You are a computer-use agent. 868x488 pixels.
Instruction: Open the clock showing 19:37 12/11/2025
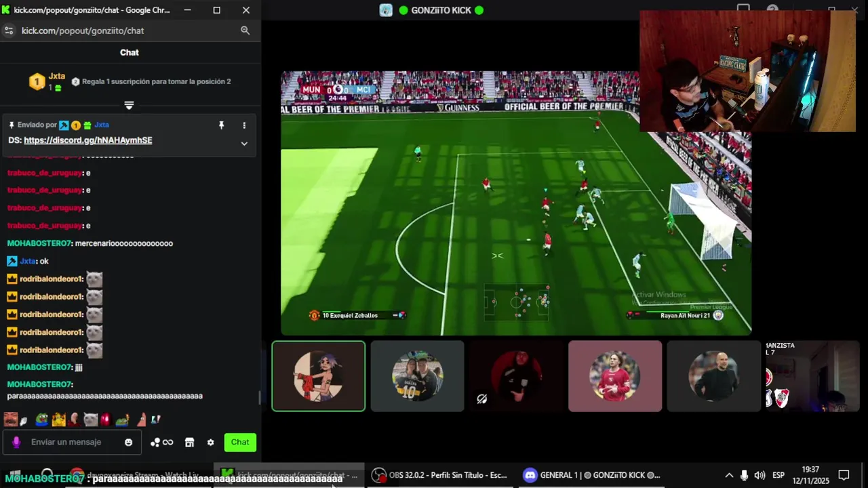pyautogui.click(x=810, y=475)
